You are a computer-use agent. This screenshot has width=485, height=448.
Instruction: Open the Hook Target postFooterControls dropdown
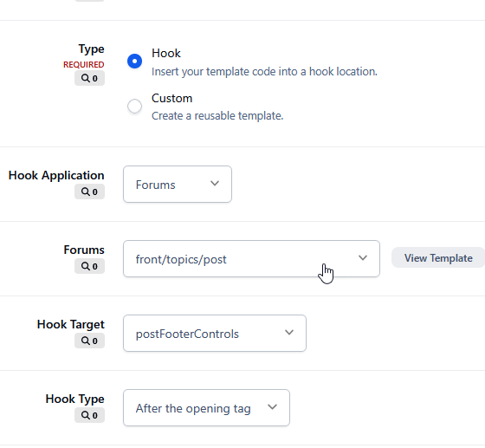[215, 334]
